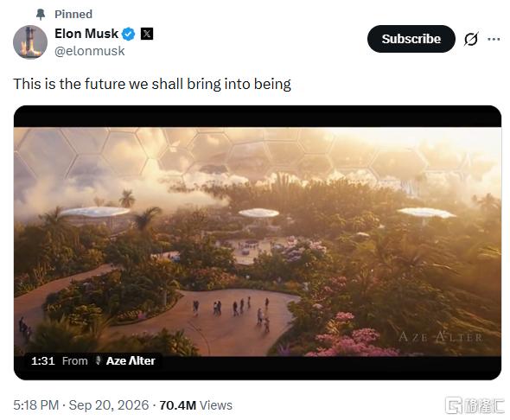Open the three-dot More options menu
The image size is (510, 420).
(494, 39)
